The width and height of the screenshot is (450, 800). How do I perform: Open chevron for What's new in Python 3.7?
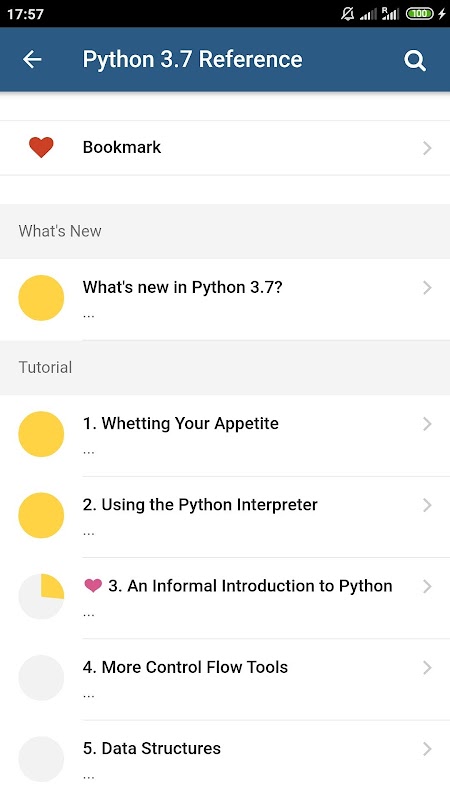428,288
